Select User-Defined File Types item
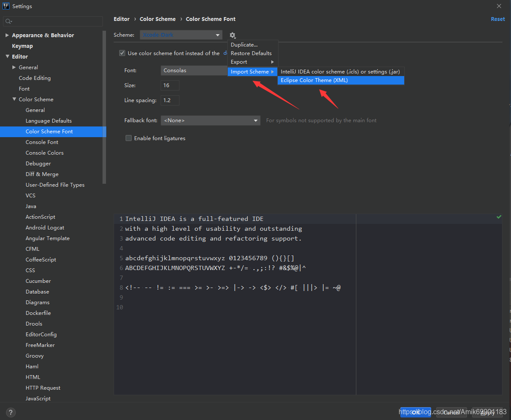 [x=55, y=185]
